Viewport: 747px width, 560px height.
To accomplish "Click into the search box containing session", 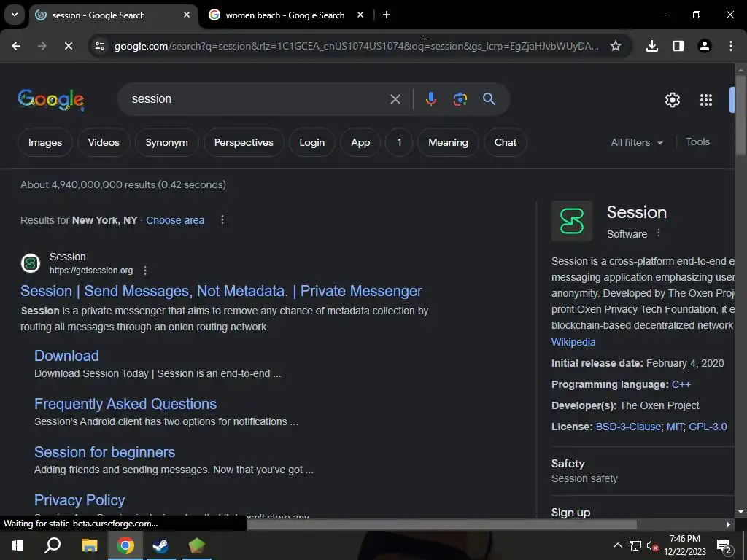I will pyautogui.click(x=258, y=99).
